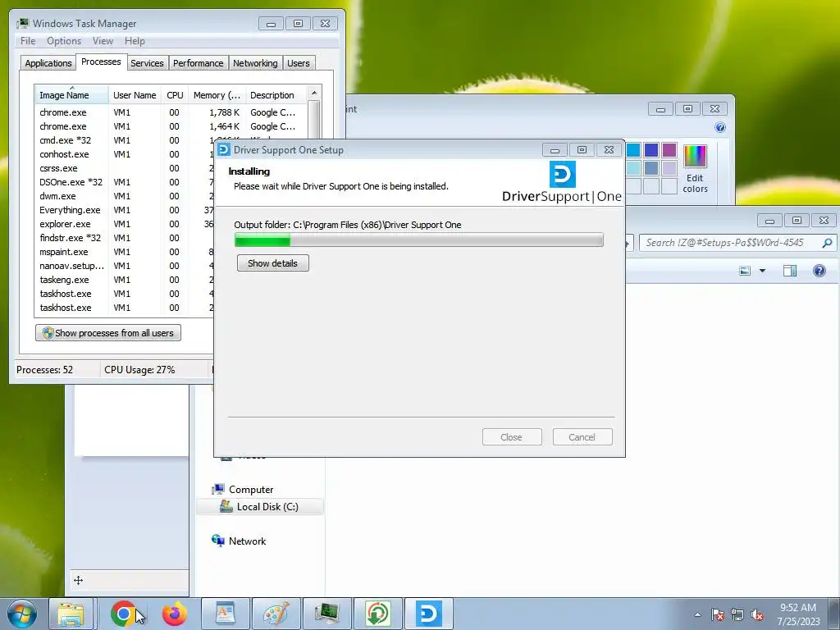840x630 pixels.
Task: Open Explorer help question-mark icon
Action: 819,271
